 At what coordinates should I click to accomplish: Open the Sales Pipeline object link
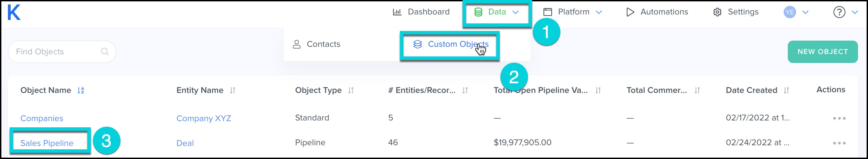click(47, 143)
